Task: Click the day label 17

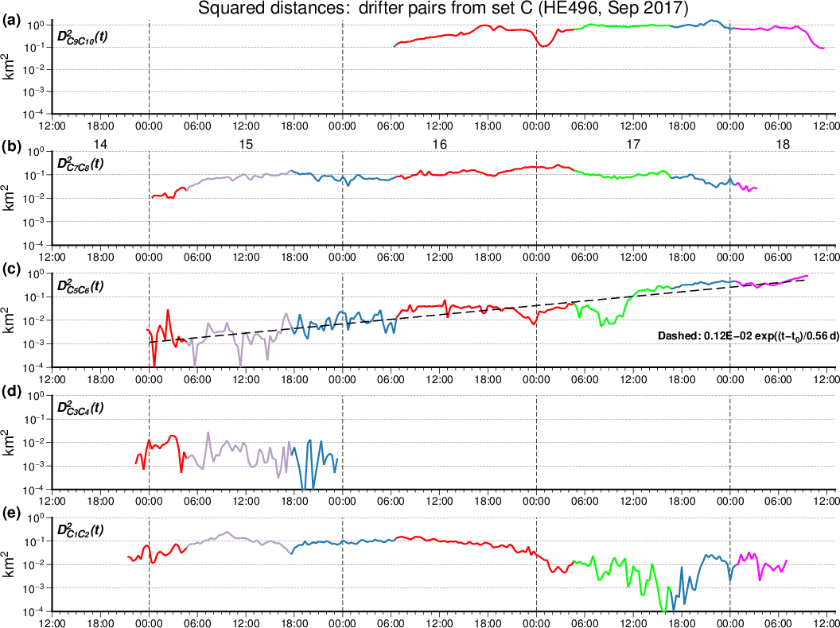Action: coord(633,144)
